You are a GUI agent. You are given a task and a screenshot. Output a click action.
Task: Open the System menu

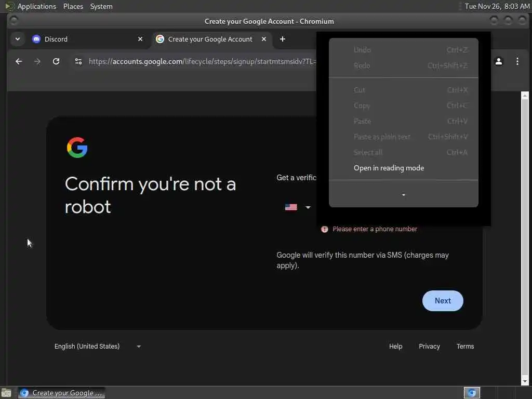pyautogui.click(x=101, y=6)
